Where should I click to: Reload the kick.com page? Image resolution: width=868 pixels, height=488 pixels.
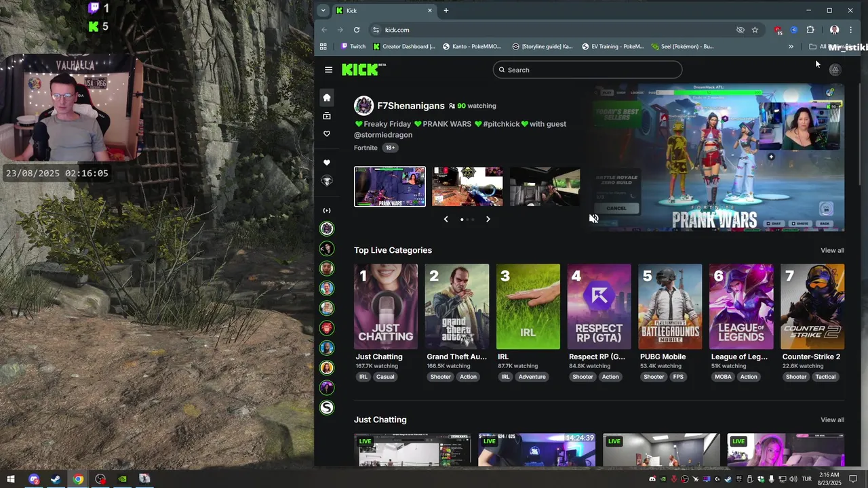[x=357, y=30]
